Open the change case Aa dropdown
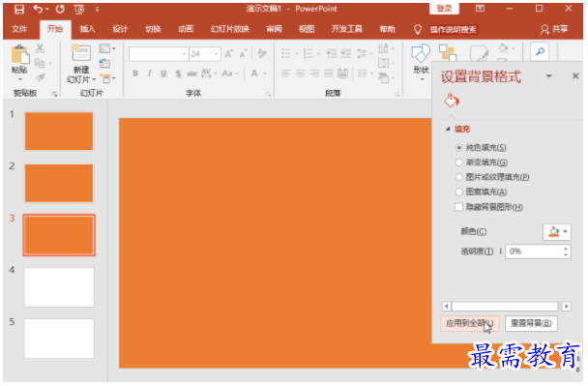The height and width of the screenshot is (386, 588). click(x=230, y=74)
